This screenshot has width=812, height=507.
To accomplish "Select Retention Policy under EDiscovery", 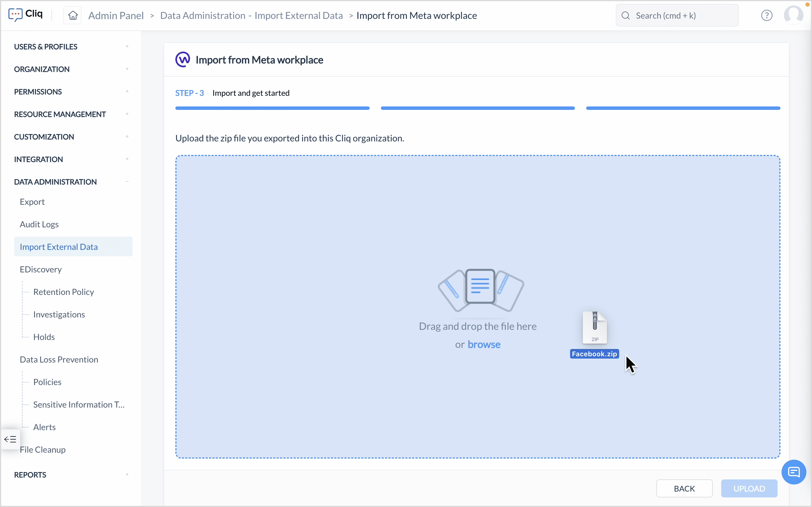I will coord(63,292).
